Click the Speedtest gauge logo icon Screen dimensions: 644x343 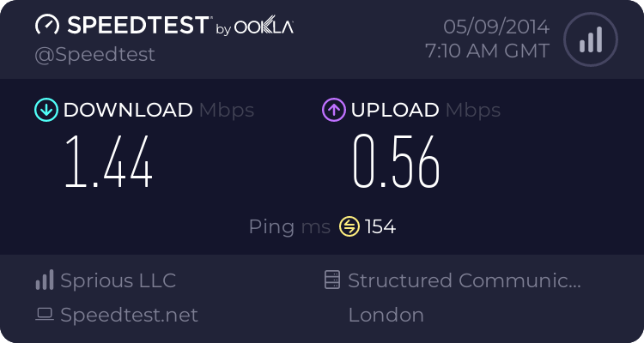coord(47,26)
